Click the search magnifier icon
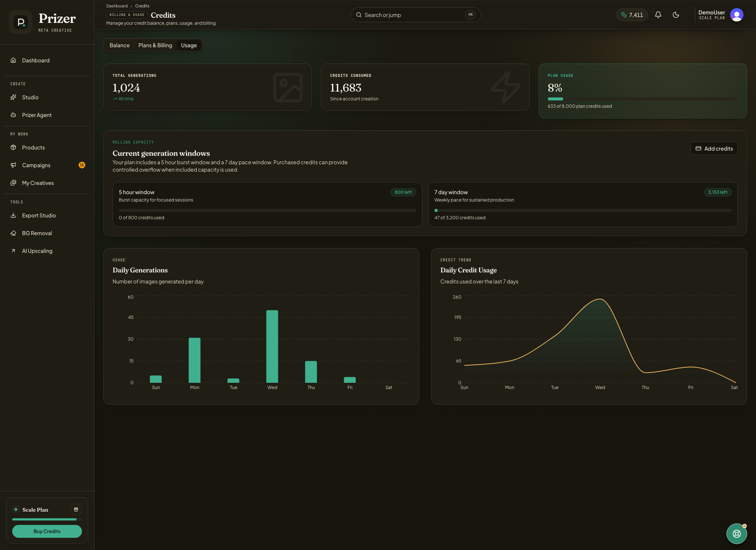Screen dimensions: 756x550 [359, 15]
